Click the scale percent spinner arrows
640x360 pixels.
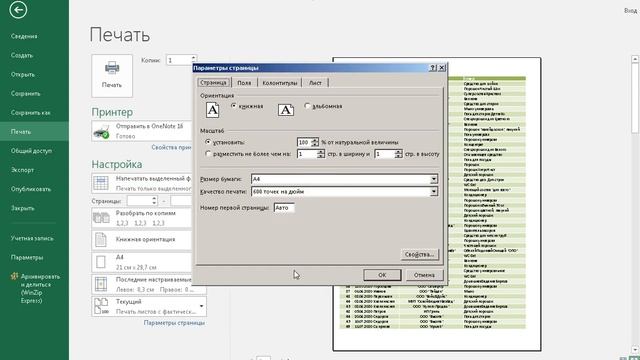click(314, 142)
